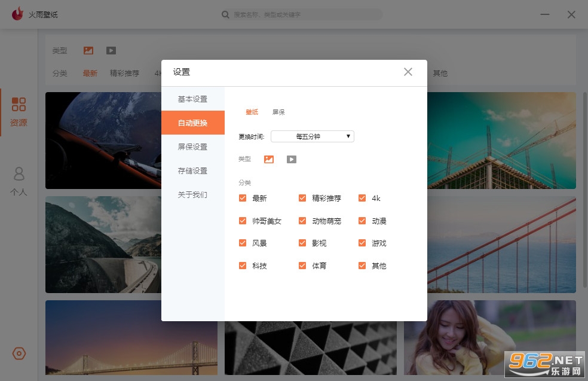Viewport: 588px width, 381px height.
Task: Click the main window vertical scrollbar
Action: click(x=584, y=190)
